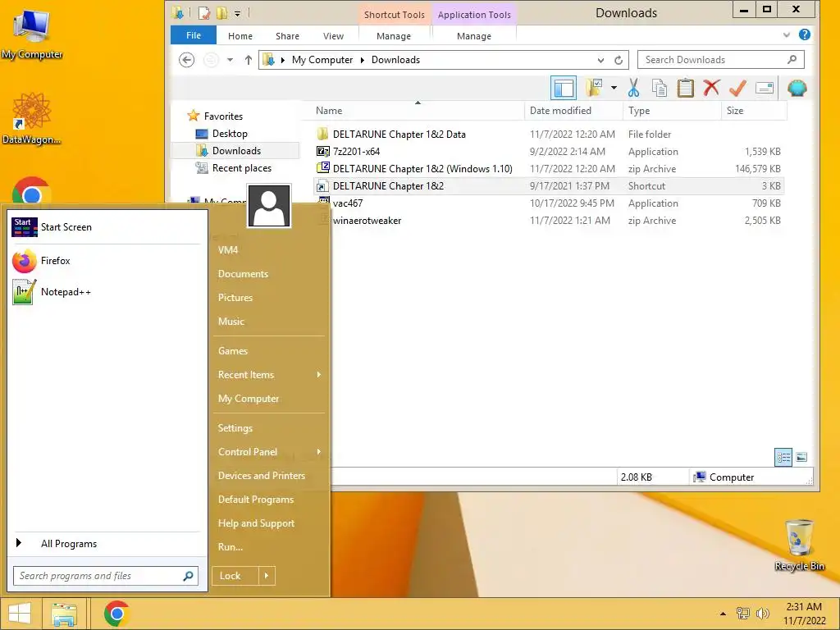Click the user account picture in start menu
Image resolution: width=840 pixels, height=630 pixels.
pos(269,206)
